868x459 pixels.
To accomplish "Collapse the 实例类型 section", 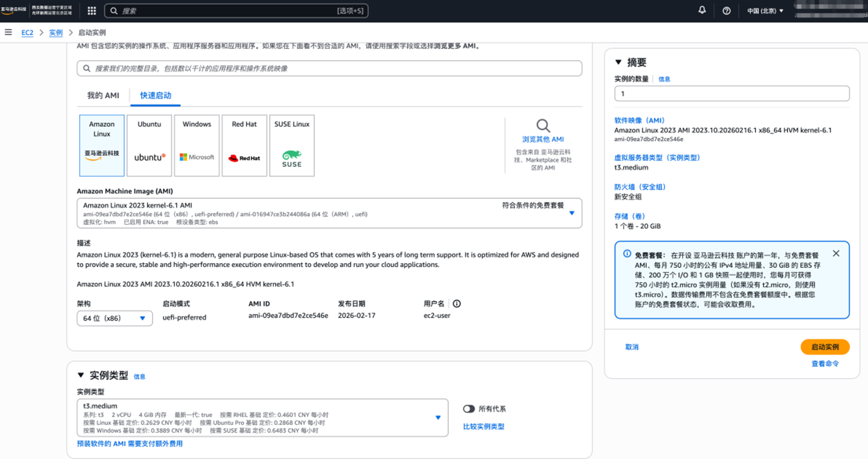I will 81,375.
